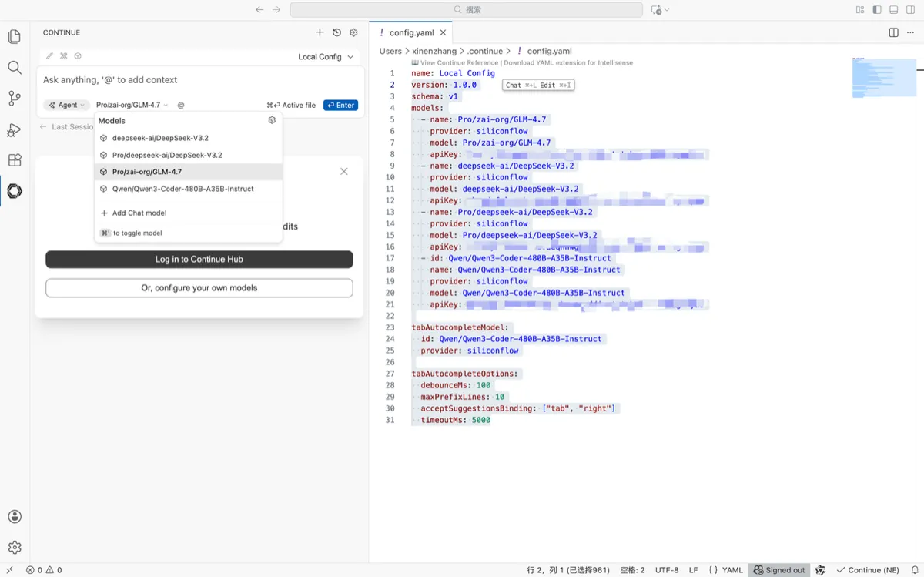The width and height of the screenshot is (924, 577).
Task: Start a new Continue session with plus icon
Action: point(320,32)
